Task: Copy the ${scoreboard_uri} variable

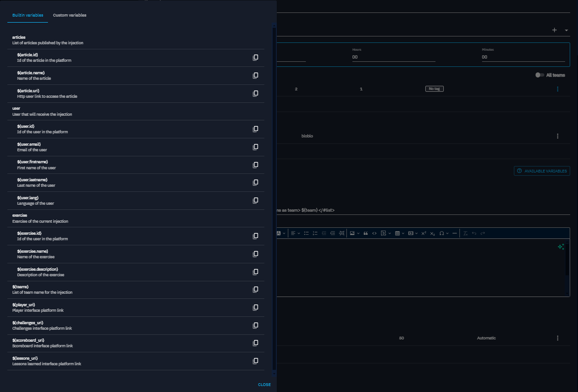Action: click(x=255, y=343)
